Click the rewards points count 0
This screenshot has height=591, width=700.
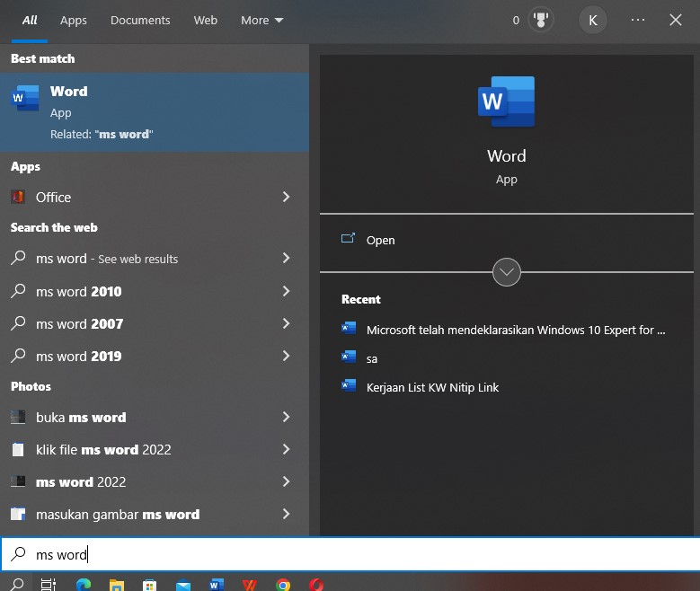516,20
